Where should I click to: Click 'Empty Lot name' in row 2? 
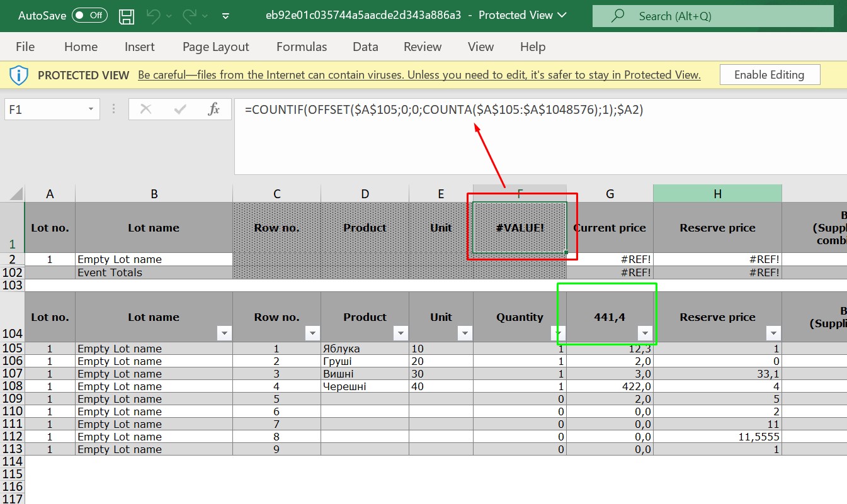tap(154, 259)
